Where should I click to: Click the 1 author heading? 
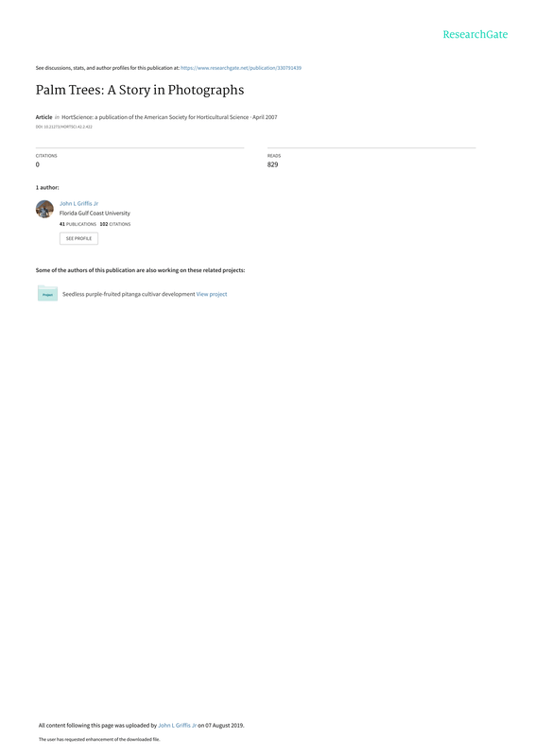pyautogui.click(x=47, y=187)
